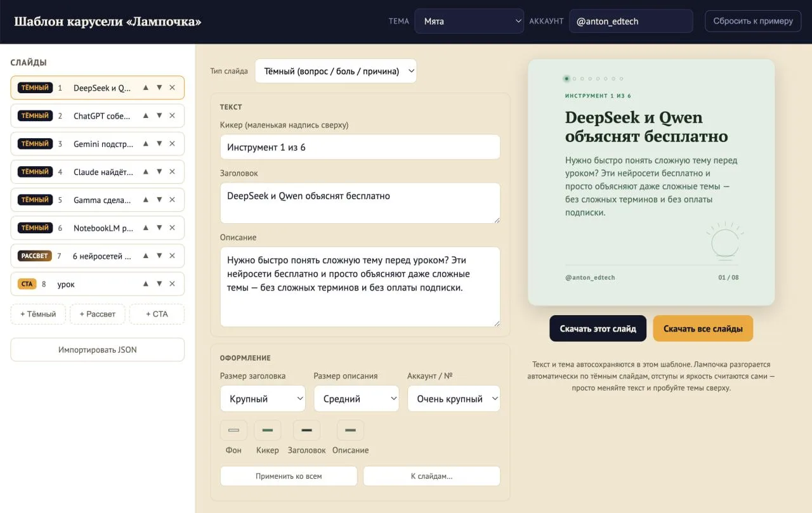Move slide 6 NotebookLM up
812x513 pixels.
[x=146, y=228]
